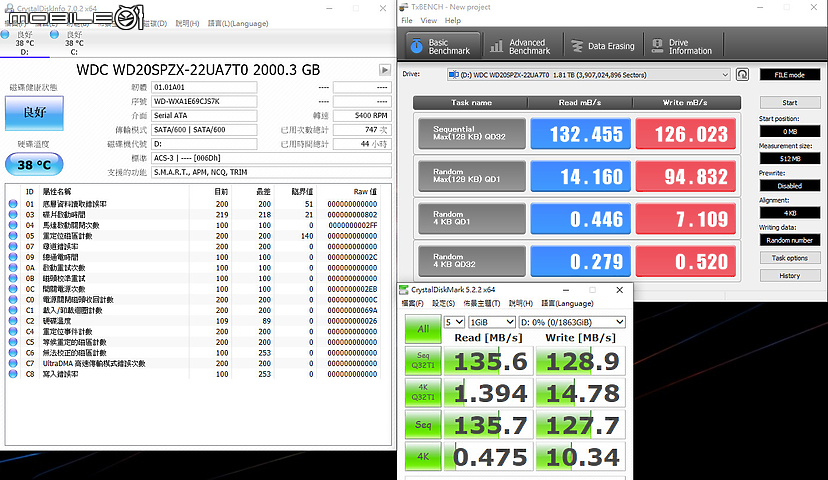Click the FILE mode button
This screenshot has width=828, height=480.
click(789, 75)
